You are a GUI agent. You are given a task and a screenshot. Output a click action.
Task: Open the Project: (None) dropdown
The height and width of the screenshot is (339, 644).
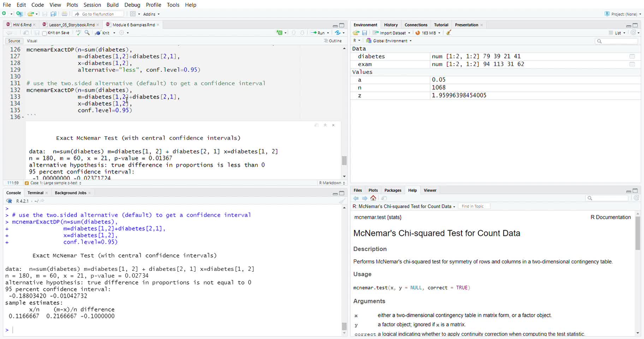[x=623, y=14]
